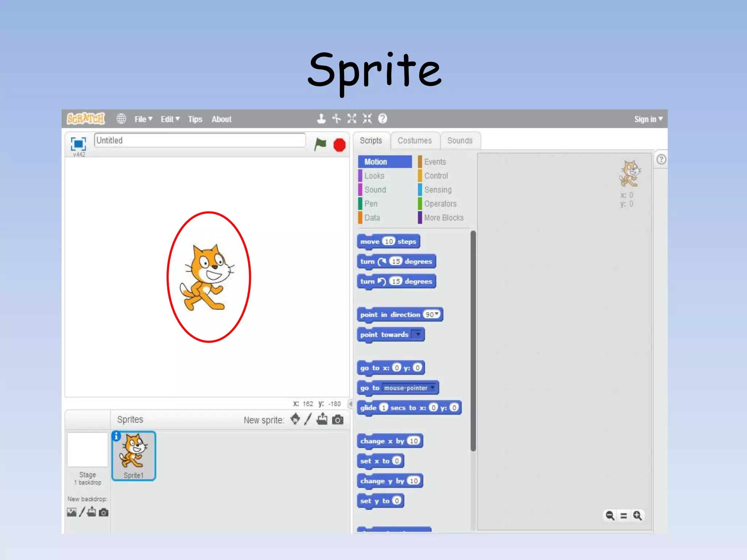This screenshot has width=747, height=560.
Task: Choose backdrop from library
Action: pos(71,512)
